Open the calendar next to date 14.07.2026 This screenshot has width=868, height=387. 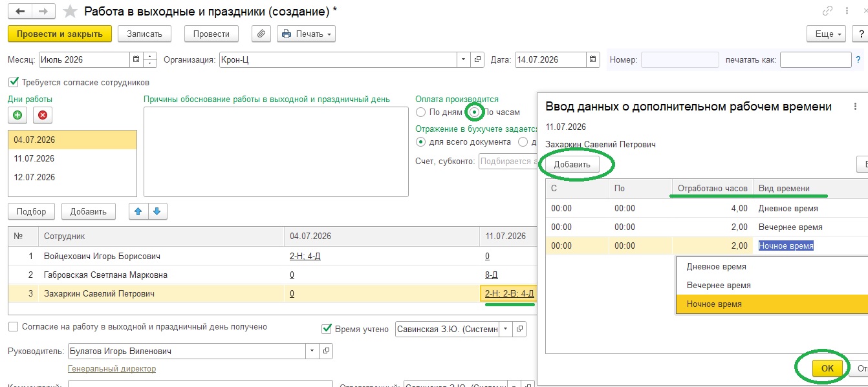click(x=593, y=59)
